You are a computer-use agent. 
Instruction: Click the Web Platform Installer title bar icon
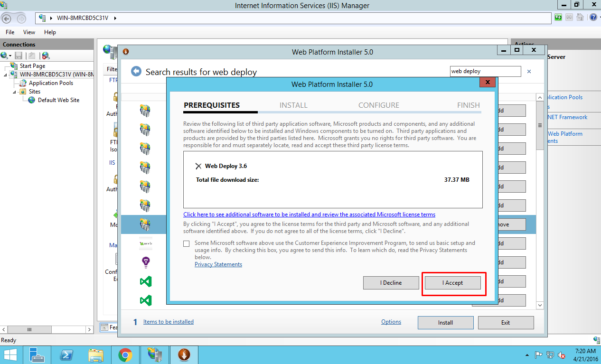click(126, 51)
